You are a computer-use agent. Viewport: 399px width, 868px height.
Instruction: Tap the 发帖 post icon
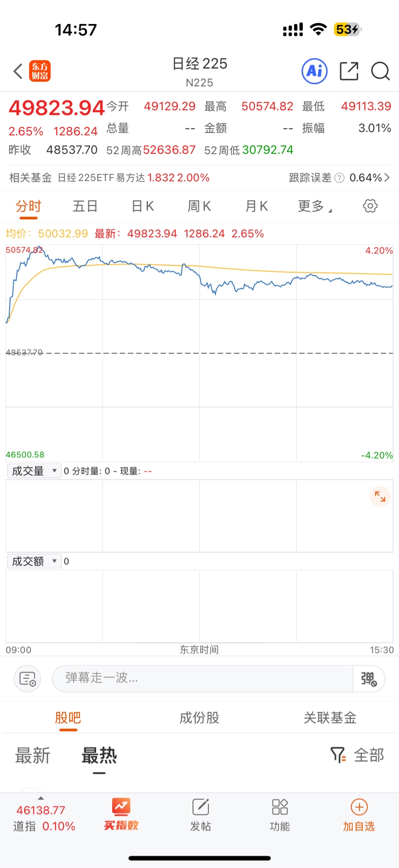point(200,814)
